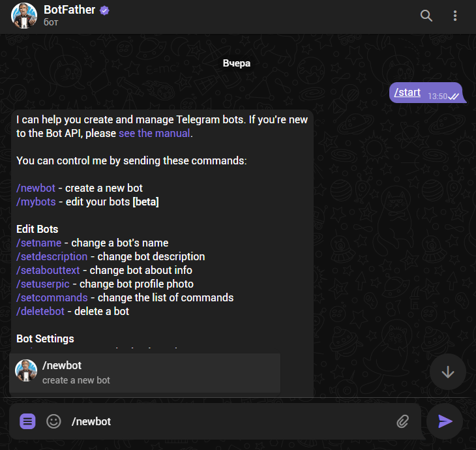Open the "see the manual" link

[x=155, y=133]
